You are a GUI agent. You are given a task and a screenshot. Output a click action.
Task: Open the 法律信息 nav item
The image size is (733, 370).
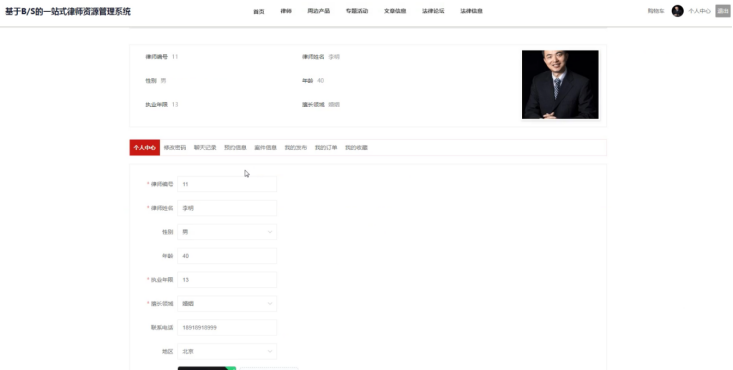[x=471, y=11]
